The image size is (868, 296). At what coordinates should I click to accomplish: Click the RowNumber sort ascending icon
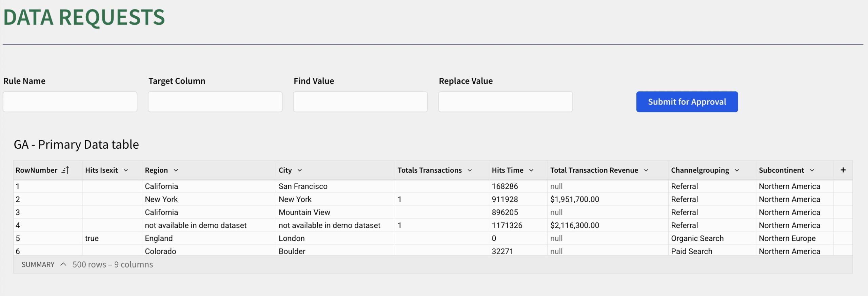point(65,170)
